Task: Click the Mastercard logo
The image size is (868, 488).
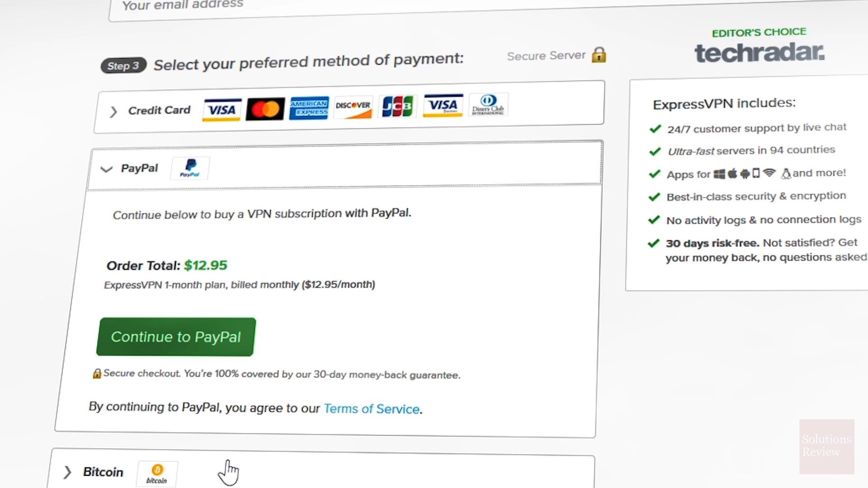Action: [265, 108]
